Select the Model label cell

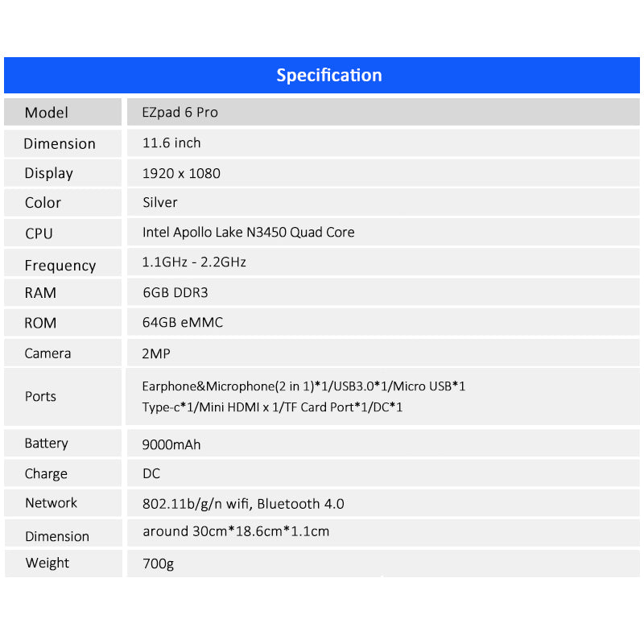pyautogui.click(x=47, y=113)
